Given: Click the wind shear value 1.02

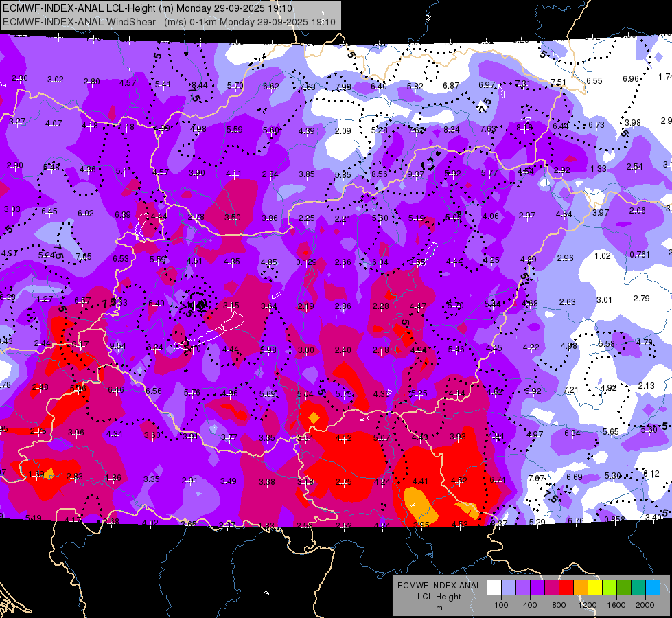Looking at the screenshot, I should coord(602,256).
